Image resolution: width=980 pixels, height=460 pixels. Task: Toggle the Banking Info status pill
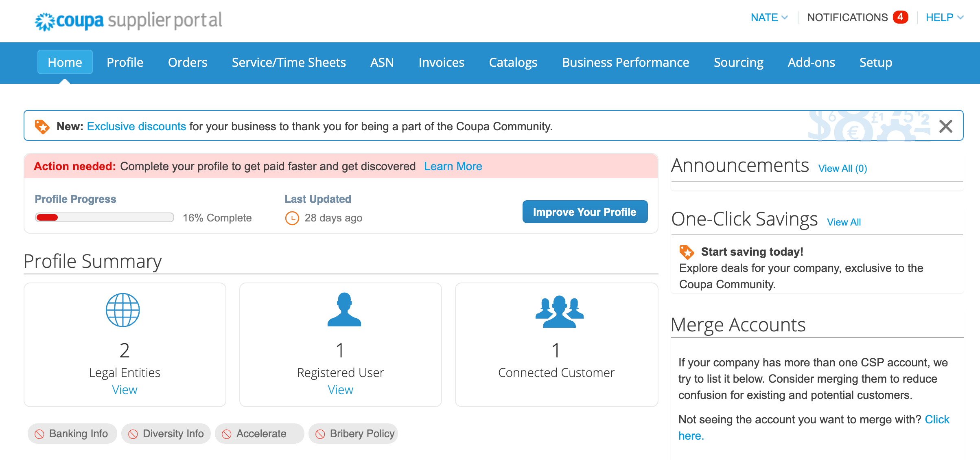coord(72,434)
